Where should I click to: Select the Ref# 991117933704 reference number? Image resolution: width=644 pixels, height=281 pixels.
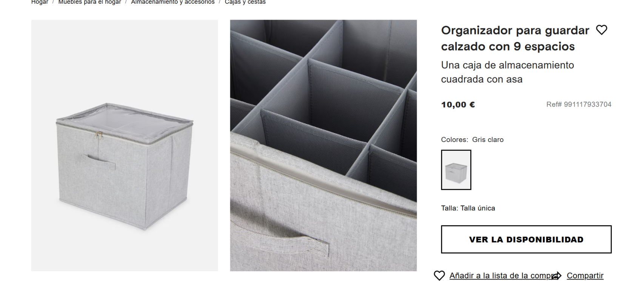point(579,104)
